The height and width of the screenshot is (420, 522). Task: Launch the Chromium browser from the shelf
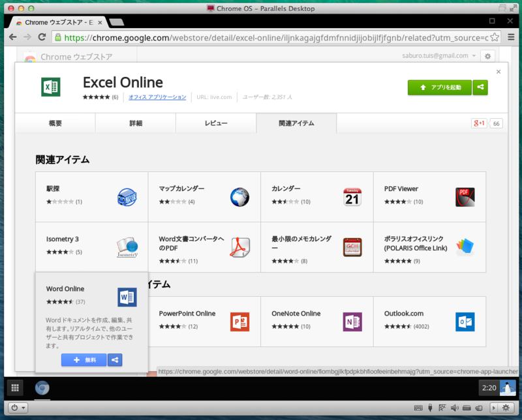click(x=42, y=388)
